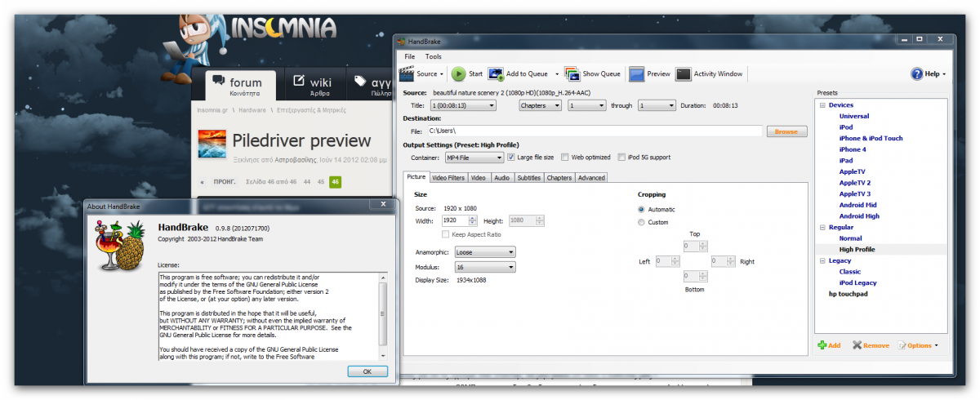Click the Source clapperboard icon in HandBrake
Image resolution: width=980 pixels, height=400 pixels.
(407, 73)
